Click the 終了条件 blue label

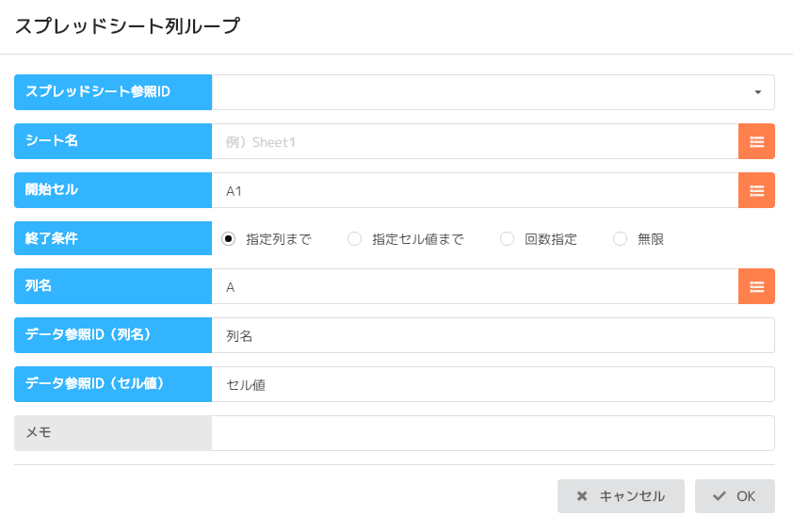[113, 239]
